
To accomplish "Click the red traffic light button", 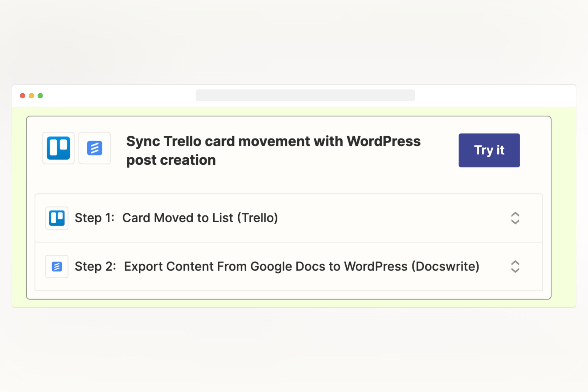I will click(22, 96).
